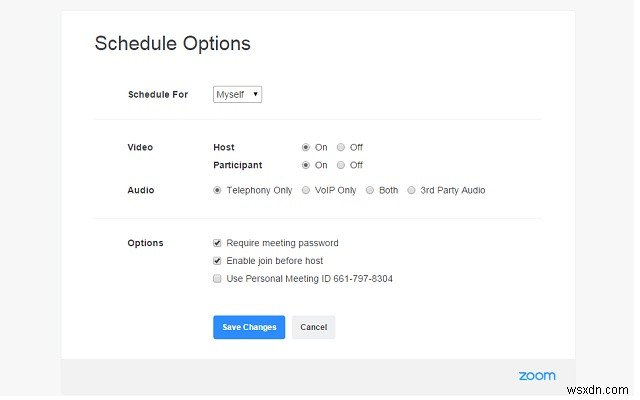
Task: Open the Schedule For dropdown
Action: (237, 94)
